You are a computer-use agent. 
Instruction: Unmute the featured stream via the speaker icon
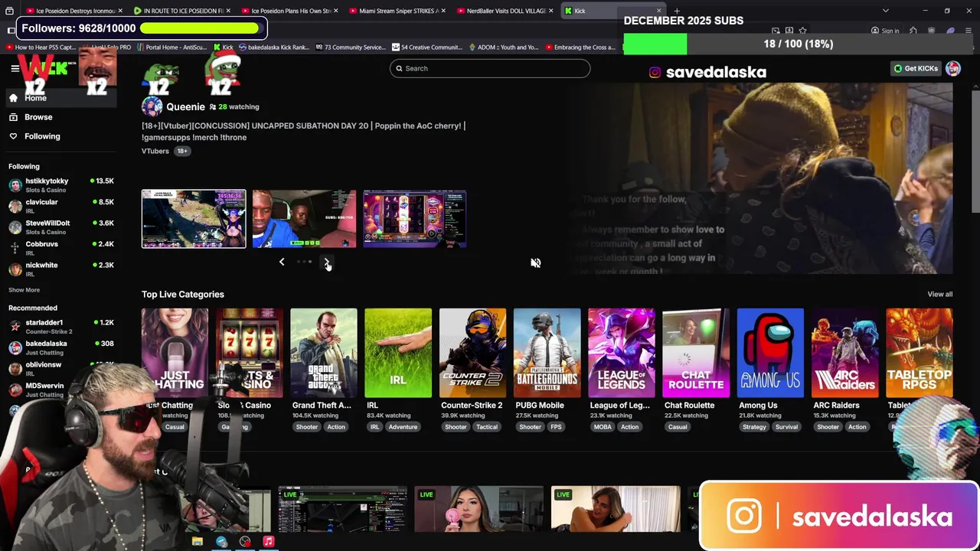coord(535,262)
